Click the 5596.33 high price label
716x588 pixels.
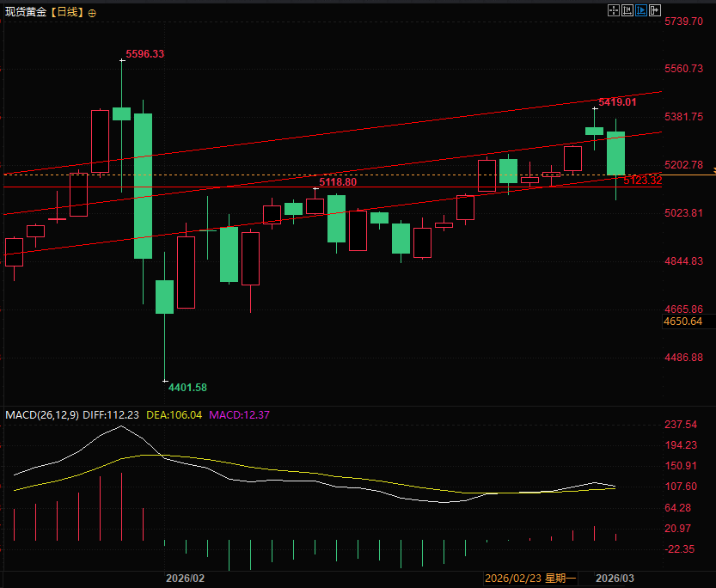click(x=144, y=54)
